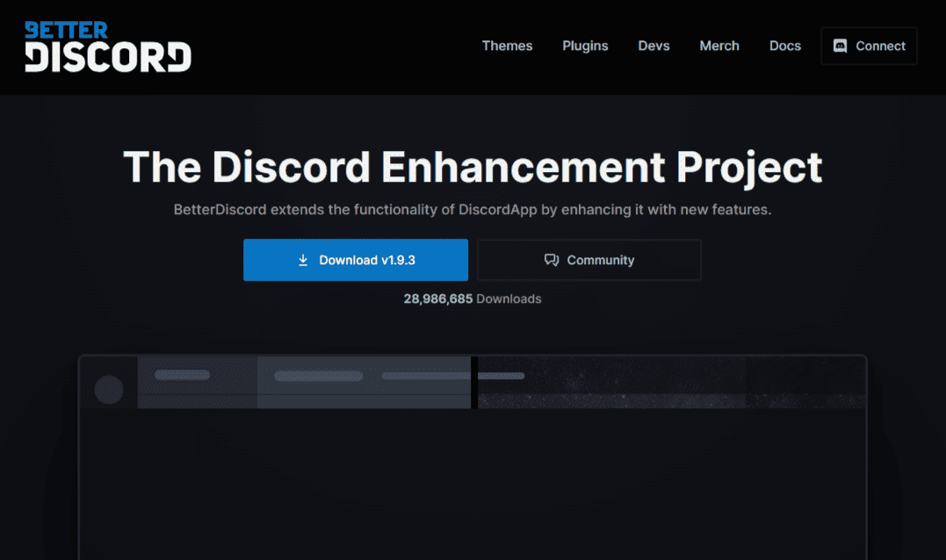Open the Docs page
The width and height of the screenshot is (946, 560).
coord(785,46)
